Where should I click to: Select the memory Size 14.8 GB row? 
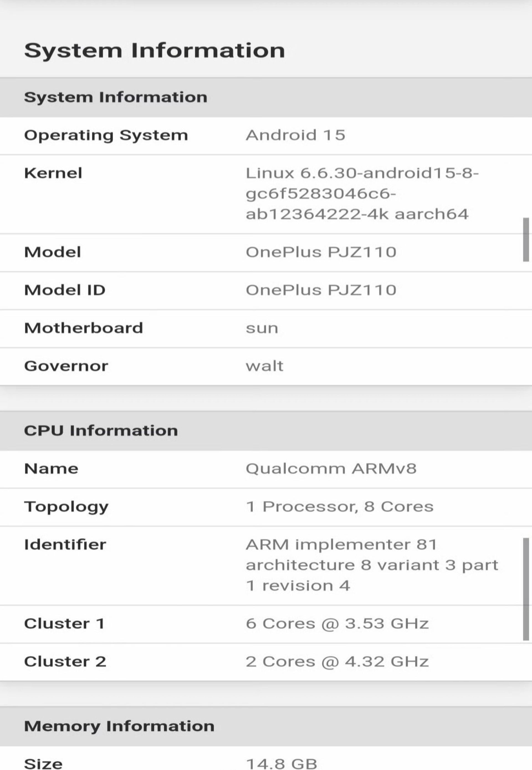click(266, 760)
